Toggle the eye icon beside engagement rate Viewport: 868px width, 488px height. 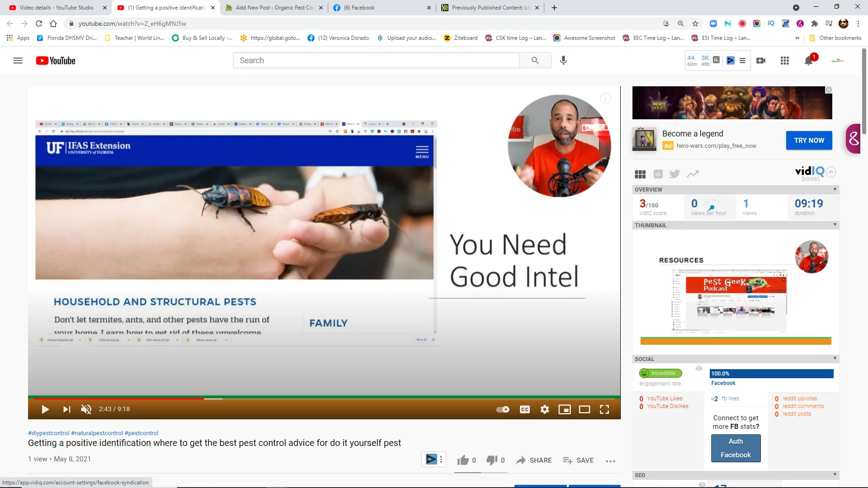[699, 369]
